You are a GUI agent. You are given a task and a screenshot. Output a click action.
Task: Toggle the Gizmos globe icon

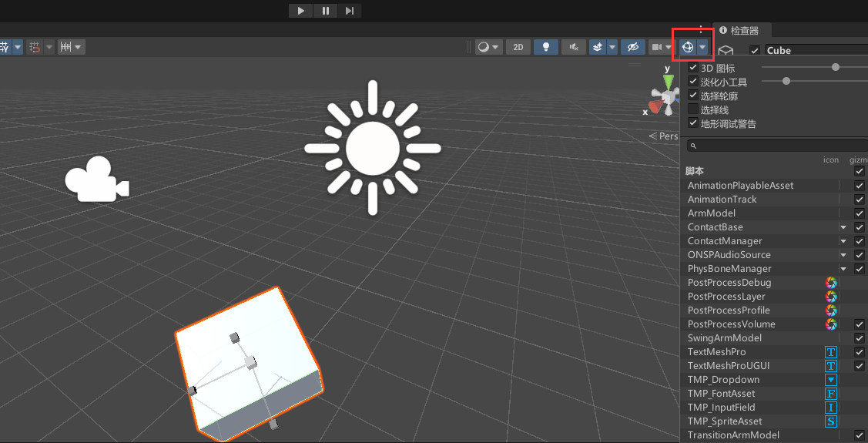click(688, 47)
